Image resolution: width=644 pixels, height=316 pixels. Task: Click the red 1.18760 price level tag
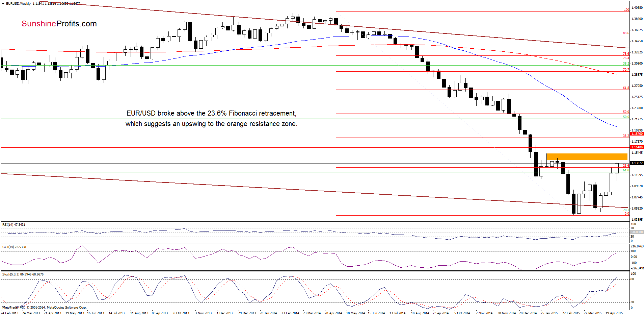[637, 134]
